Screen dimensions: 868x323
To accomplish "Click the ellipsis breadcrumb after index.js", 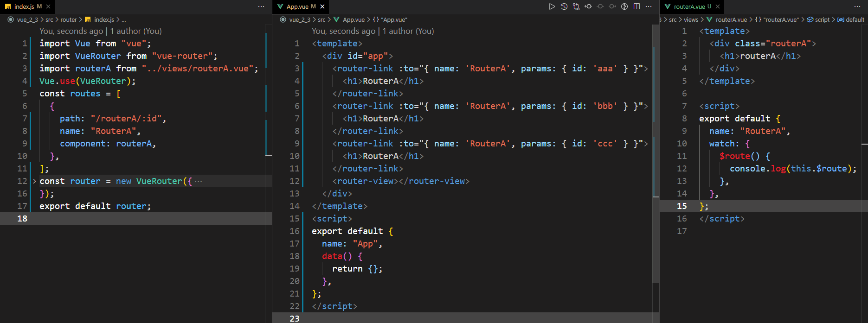I will point(123,19).
